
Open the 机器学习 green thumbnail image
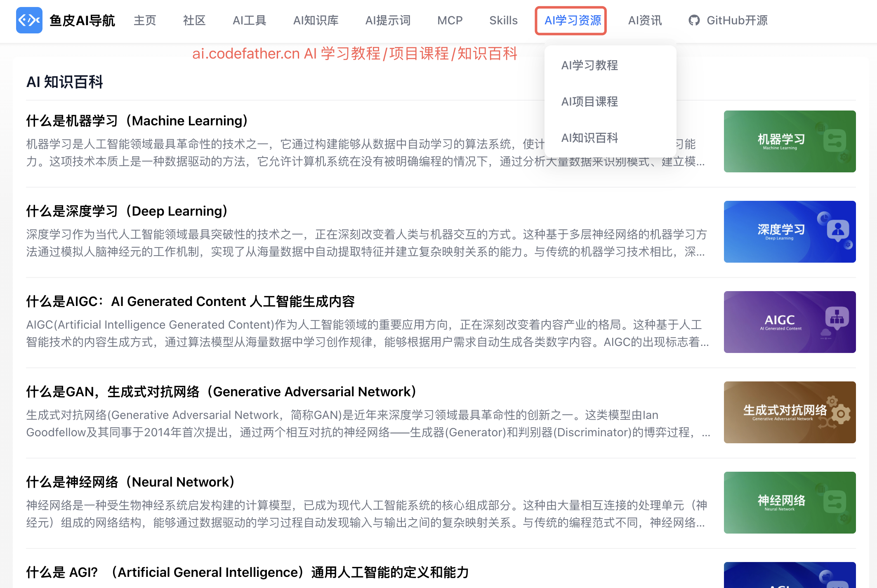pyautogui.click(x=789, y=141)
